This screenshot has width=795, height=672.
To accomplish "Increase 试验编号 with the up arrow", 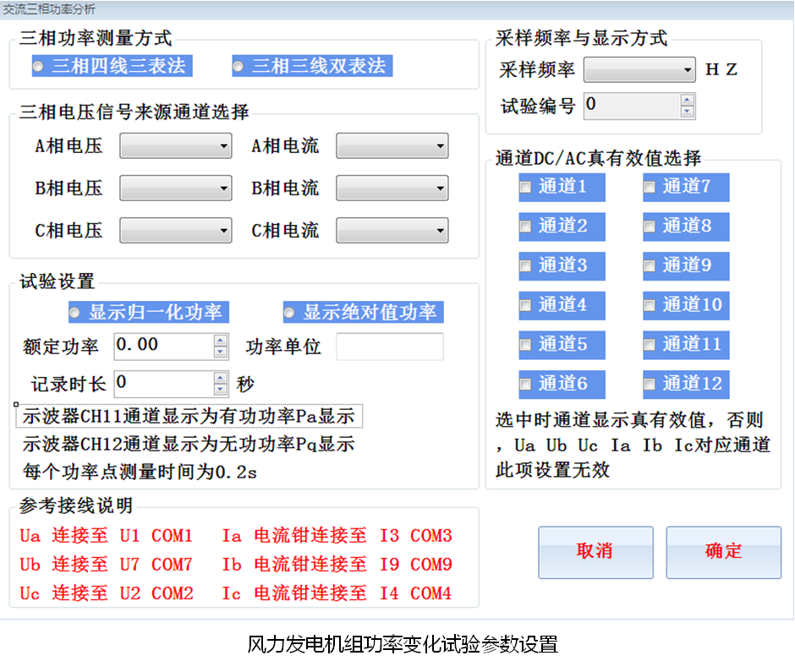I will tap(687, 100).
